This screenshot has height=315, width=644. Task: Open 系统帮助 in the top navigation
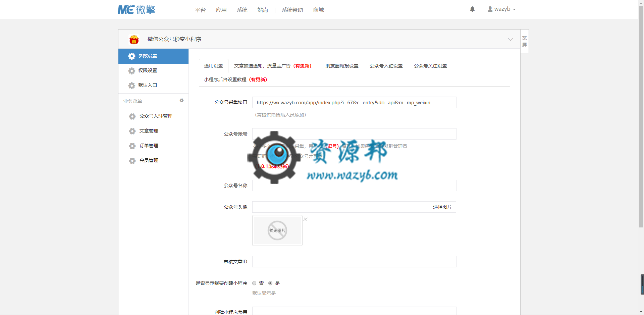pyautogui.click(x=292, y=10)
